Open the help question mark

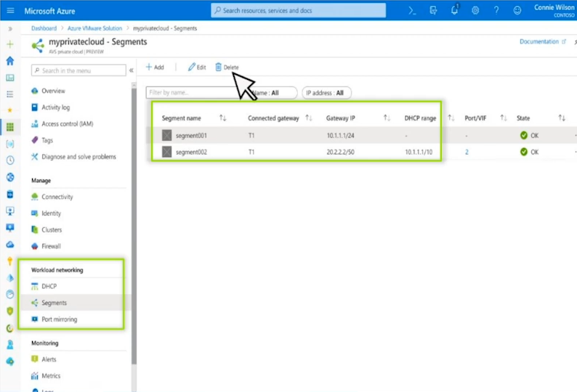(496, 11)
